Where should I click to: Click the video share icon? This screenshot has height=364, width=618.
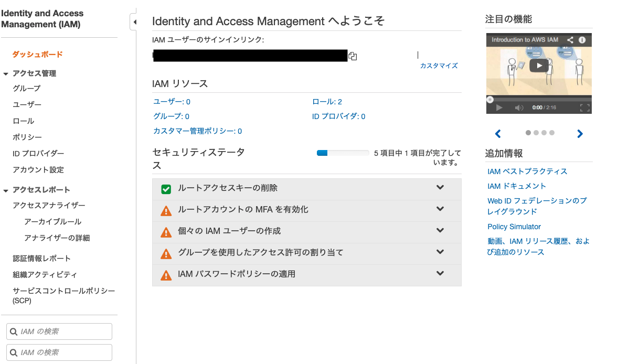pyautogui.click(x=570, y=40)
